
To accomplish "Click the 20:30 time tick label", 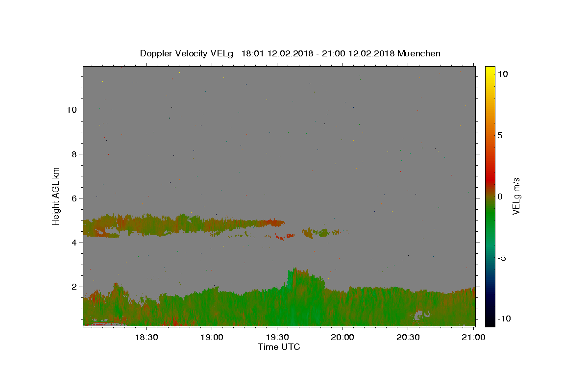I will pyautogui.click(x=408, y=337).
